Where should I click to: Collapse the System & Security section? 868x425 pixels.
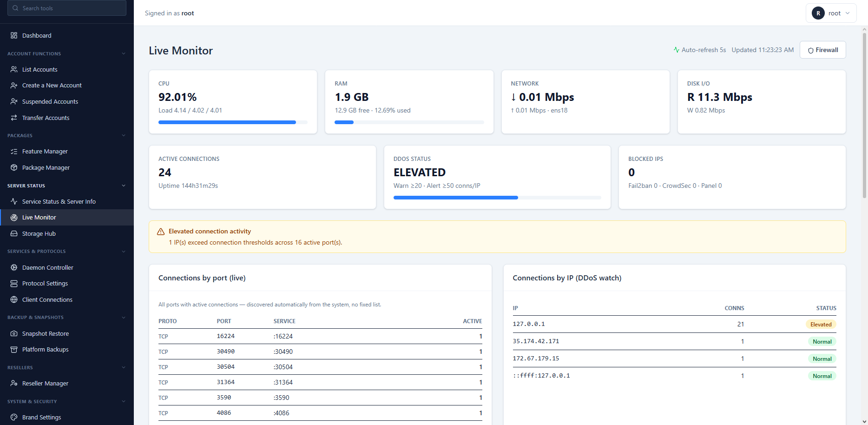124,401
